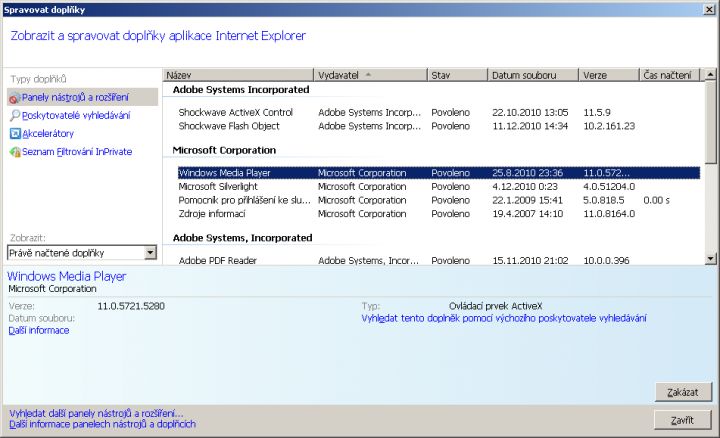Click Vyhledat tento doplněk search link
This screenshot has width=720, height=438.
[x=504, y=318]
